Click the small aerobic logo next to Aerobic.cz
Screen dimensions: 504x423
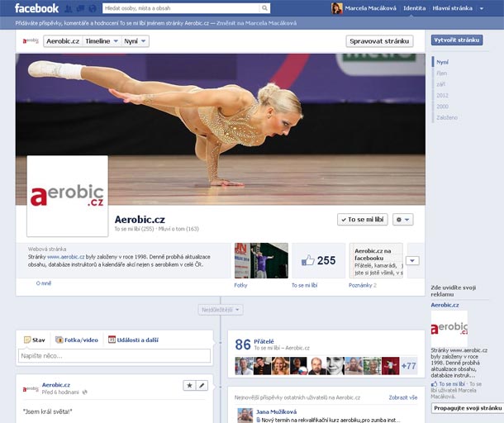[x=31, y=40]
